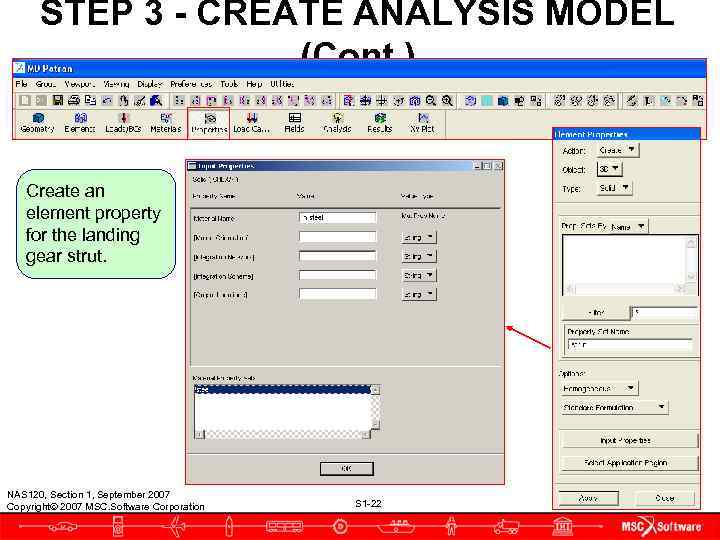The width and height of the screenshot is (720, 540).
Task: Click the Undo arrow icon
Action: click(107, 100)
